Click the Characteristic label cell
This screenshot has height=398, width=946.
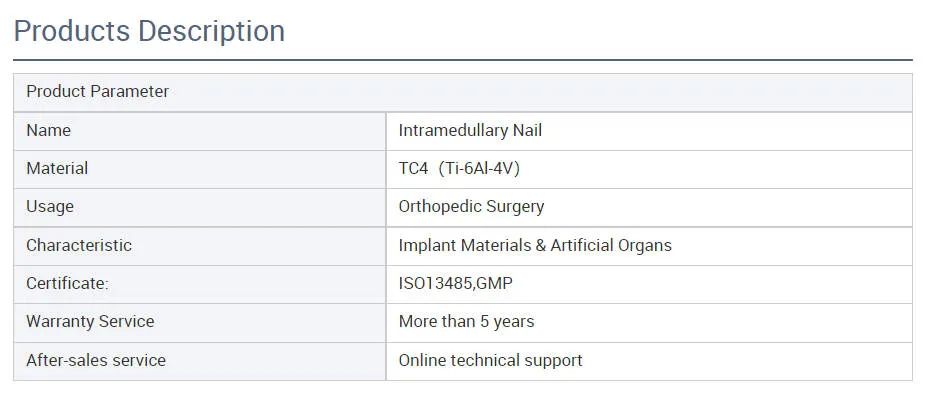[x=200, y=246]
